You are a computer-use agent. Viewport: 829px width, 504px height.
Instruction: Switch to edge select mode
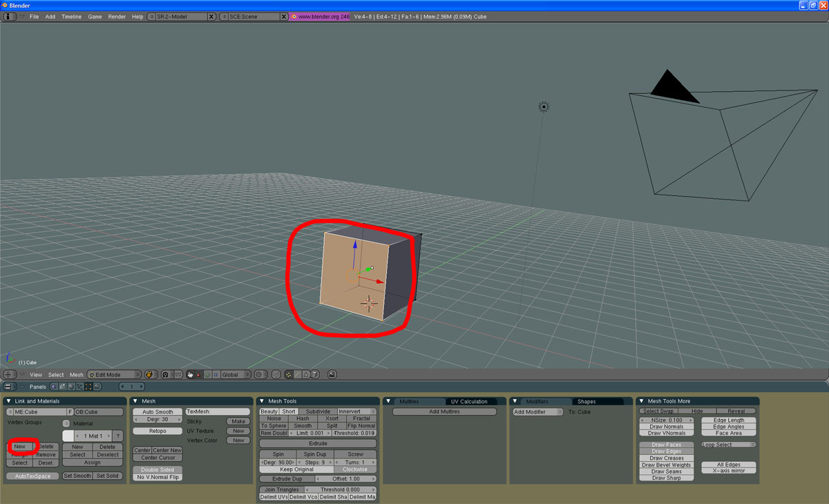tap(297, 374)
